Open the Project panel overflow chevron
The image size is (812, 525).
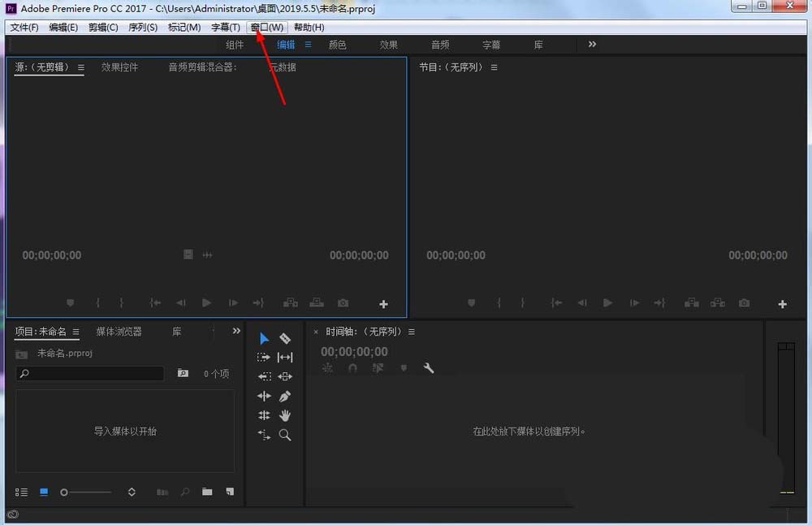click(x=236, y=331)
